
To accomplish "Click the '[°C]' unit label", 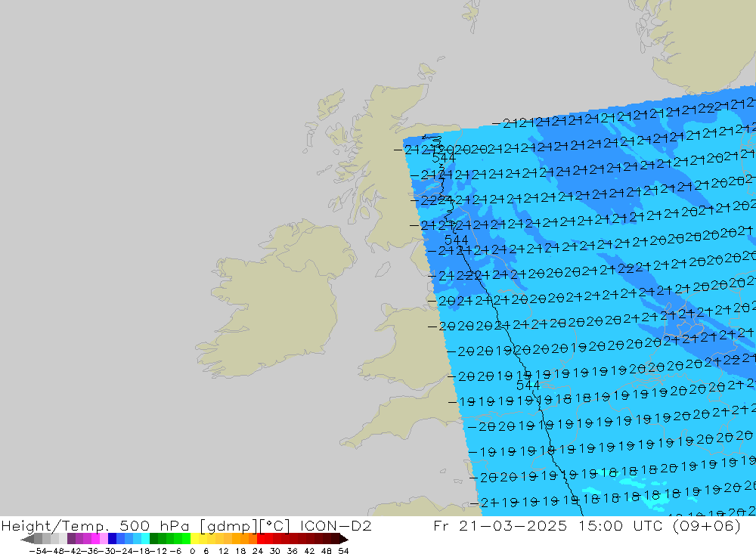I will [275, 525].
